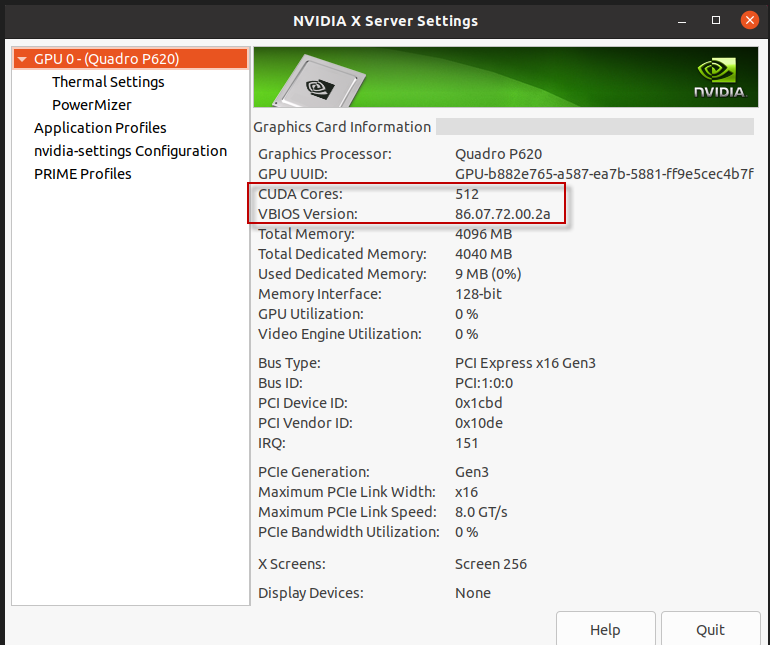Screen dimensions: 770x645
Task: Open Application Profiles page
Action: click(100, 128)
